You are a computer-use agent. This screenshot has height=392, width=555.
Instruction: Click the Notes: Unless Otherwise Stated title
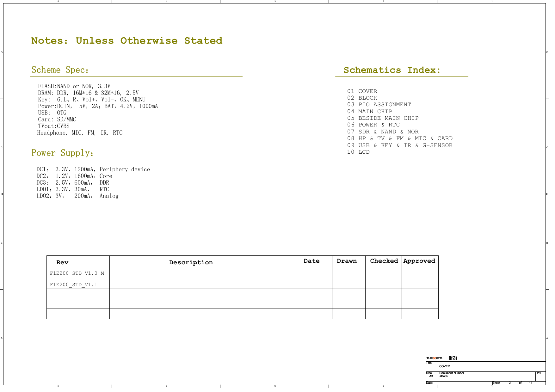pyautogui.click(x=127, y=40)
